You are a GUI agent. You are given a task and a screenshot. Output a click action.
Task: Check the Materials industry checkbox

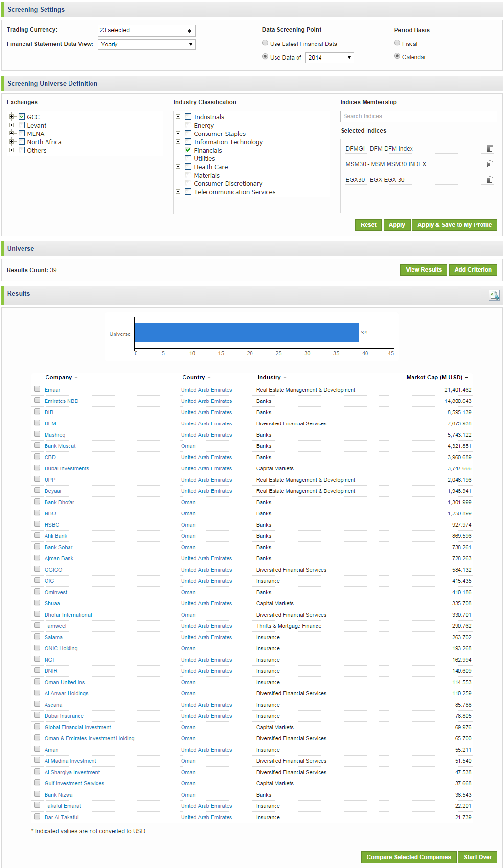click(x=188, y=175)
